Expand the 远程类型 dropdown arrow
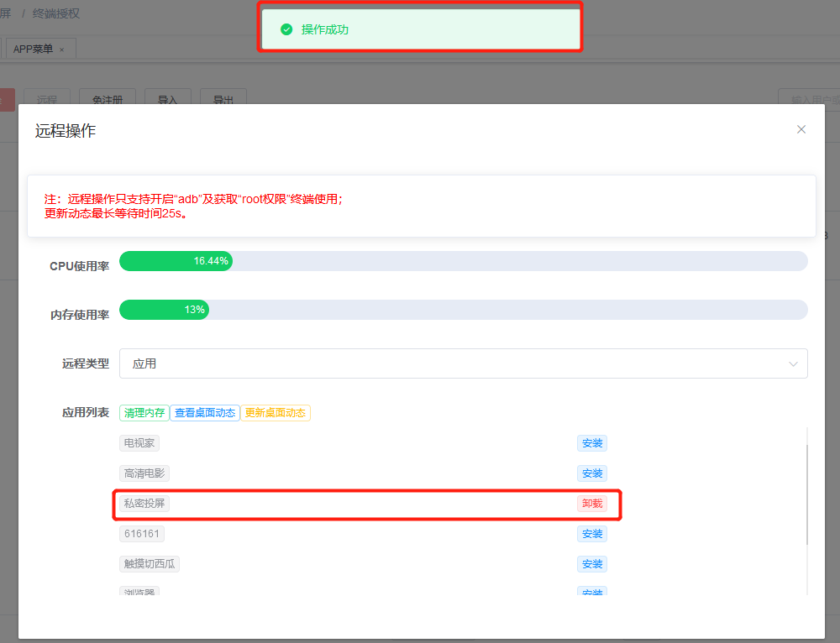This screenshot has width=840, height=643. pyautogui.click(x=793, y=363)
